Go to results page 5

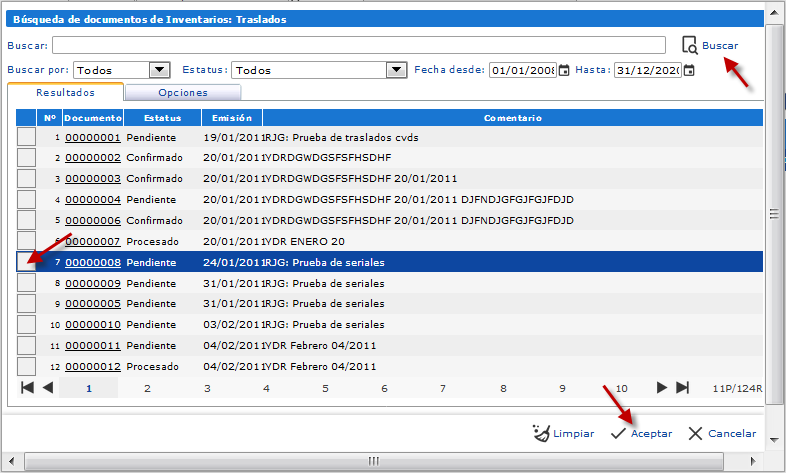(x=325, y=388)
